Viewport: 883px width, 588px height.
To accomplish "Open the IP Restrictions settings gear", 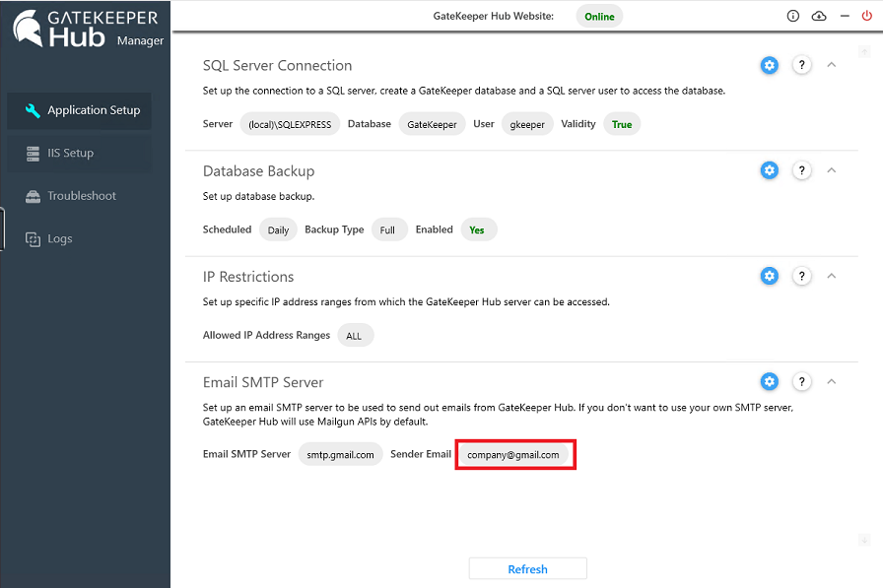I will (x=770, y=276).
